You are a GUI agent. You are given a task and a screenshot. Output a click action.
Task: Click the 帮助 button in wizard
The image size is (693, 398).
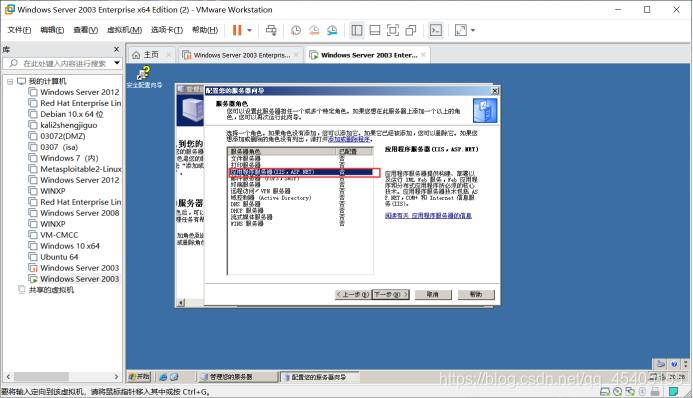click(476, 295)
